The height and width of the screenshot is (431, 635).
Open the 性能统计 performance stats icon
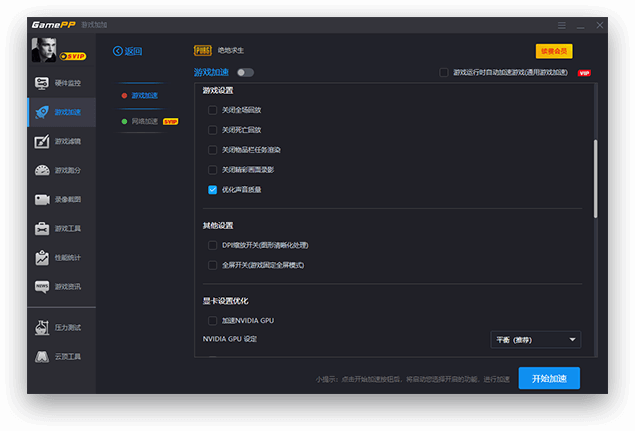coord(42,257)
